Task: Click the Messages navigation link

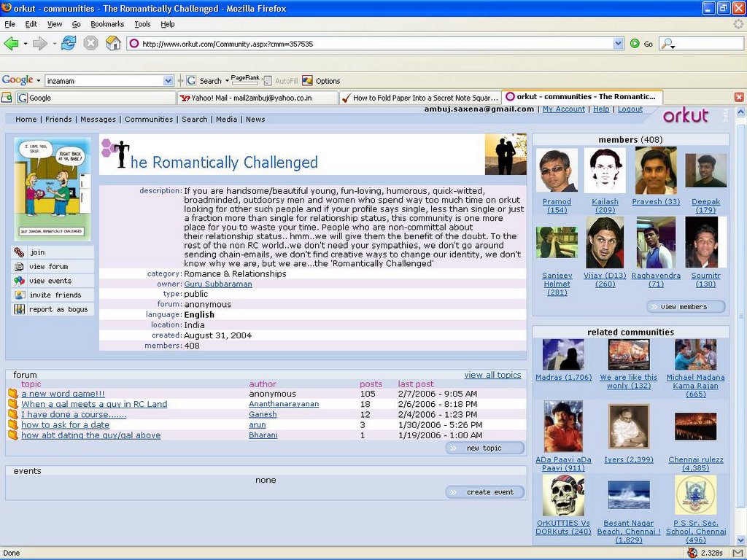Action: pyautogui.click(x=98, y=119)
